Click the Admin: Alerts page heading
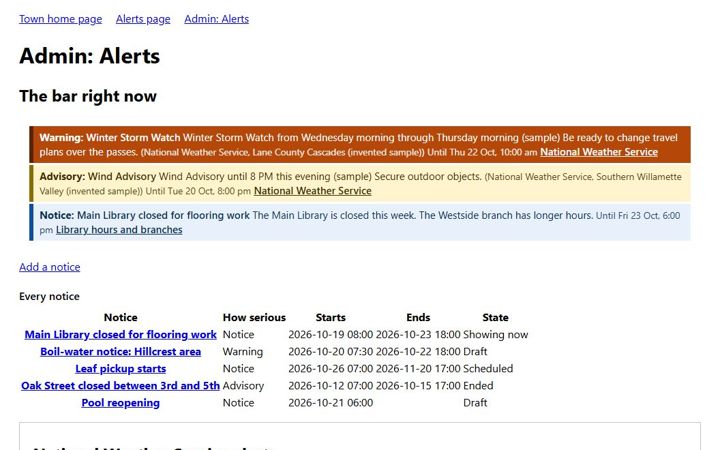720x450 pixels. [x=90, y=56]
